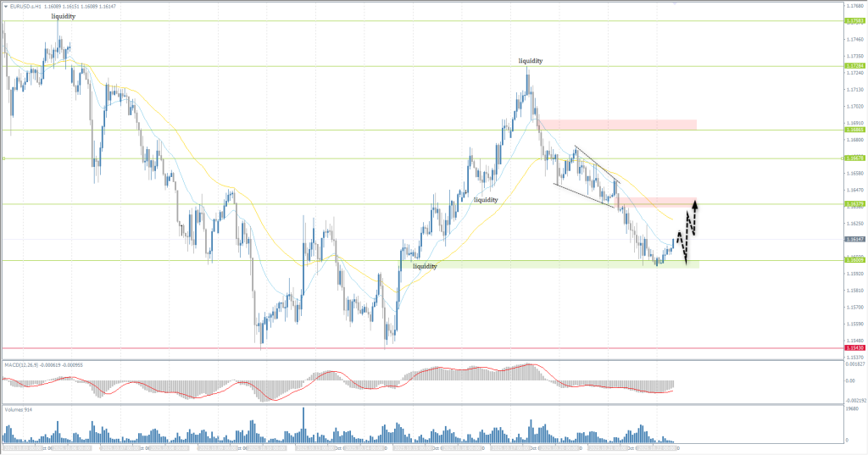Select the red horizontal support line
The height and width of the screenshot is (455, 868).
(x=424, y=347)
